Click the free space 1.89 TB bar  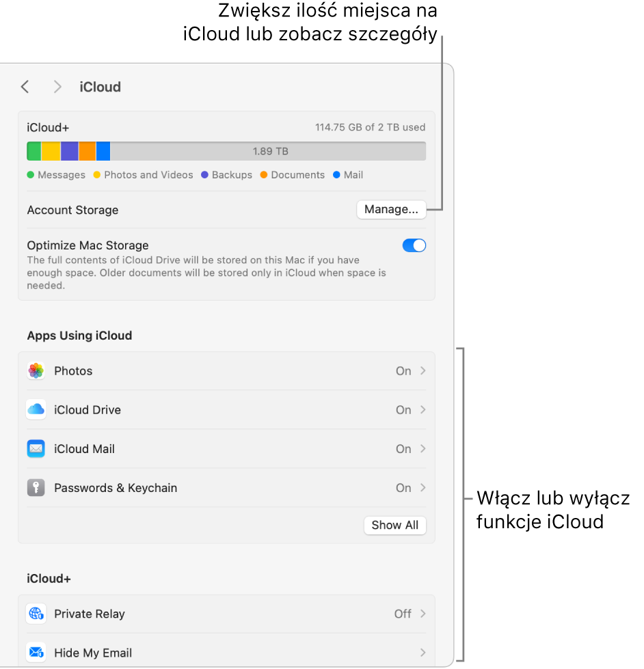click(x=269, y=151)
